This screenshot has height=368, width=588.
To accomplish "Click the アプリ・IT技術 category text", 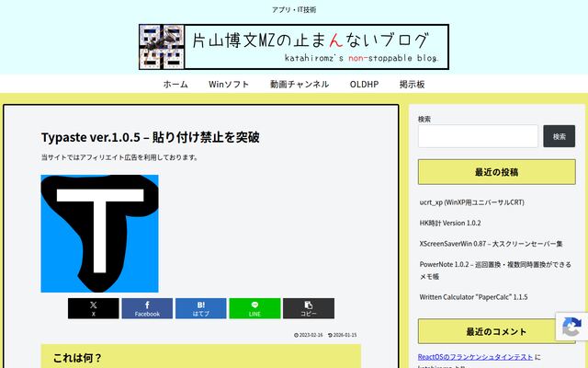I will [x=294, y=10].
